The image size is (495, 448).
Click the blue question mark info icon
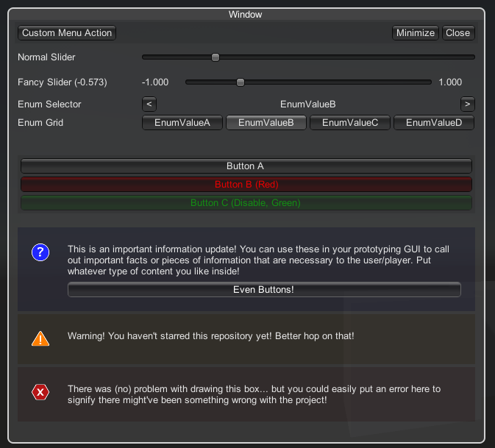tap(40, 252)
